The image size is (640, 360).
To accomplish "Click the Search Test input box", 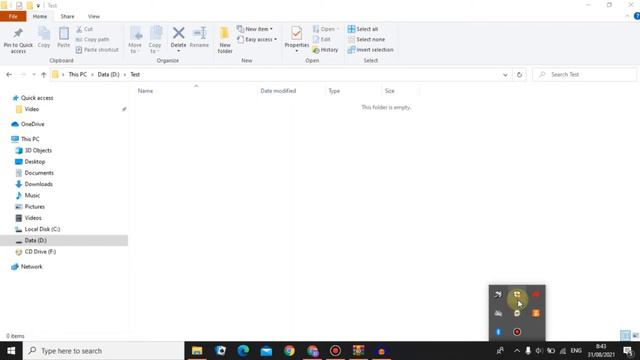I will (x=584, y=75).
